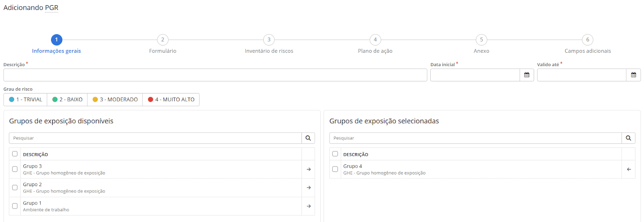The image size is (644, 222).
Task: Click the 'Grupos de exposição disponíveis' heading
Action: [61, 121]
